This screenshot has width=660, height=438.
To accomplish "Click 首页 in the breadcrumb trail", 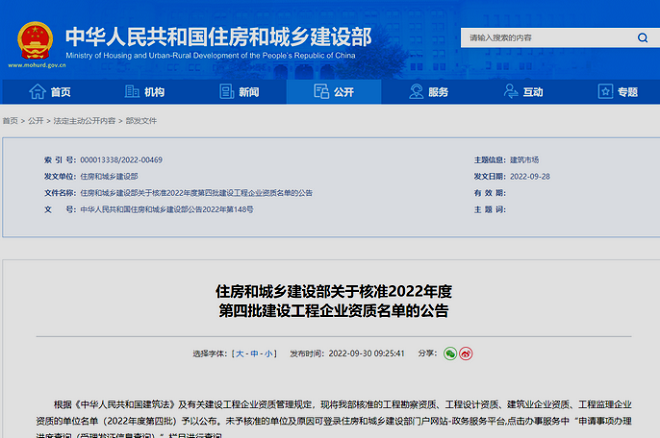I will [x=10, y=120].
